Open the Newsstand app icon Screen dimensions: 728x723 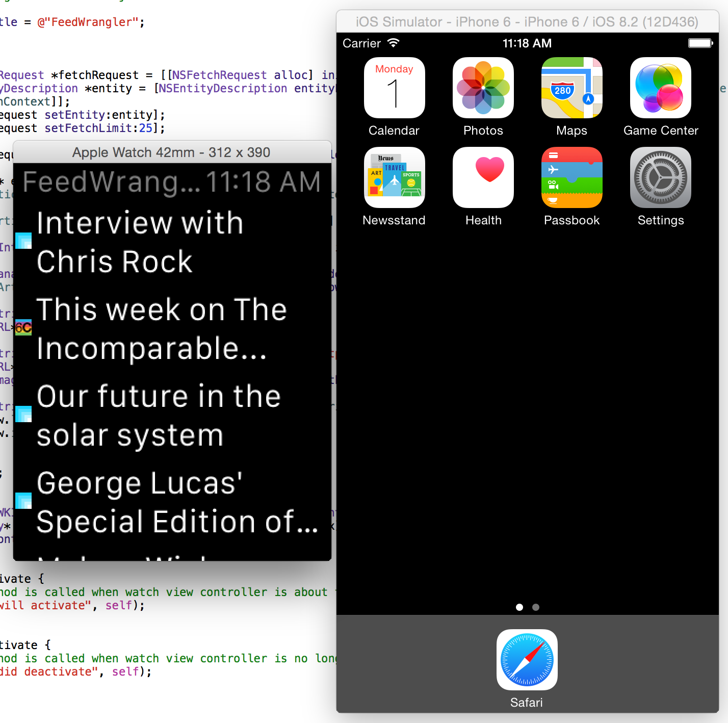[x=394, y=177]
